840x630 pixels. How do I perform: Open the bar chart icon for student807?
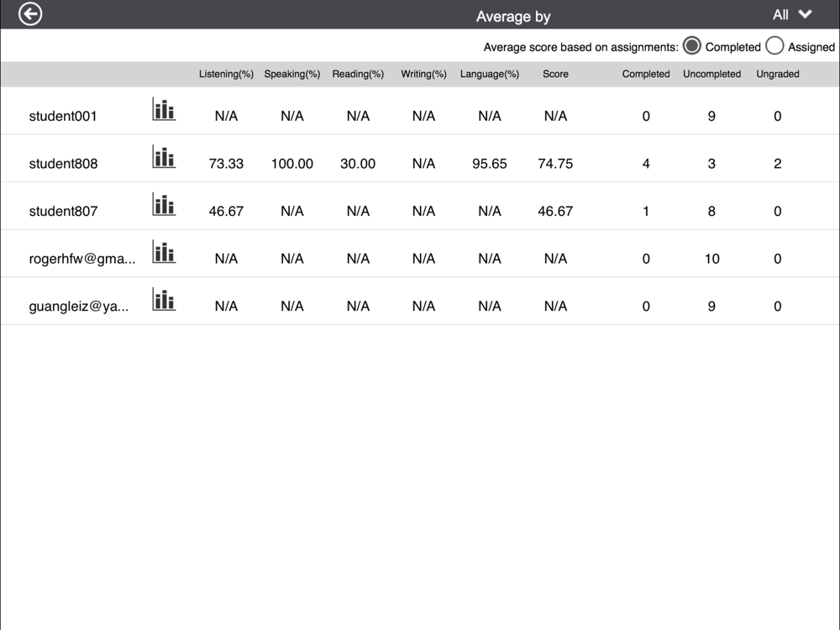point(164,204)
